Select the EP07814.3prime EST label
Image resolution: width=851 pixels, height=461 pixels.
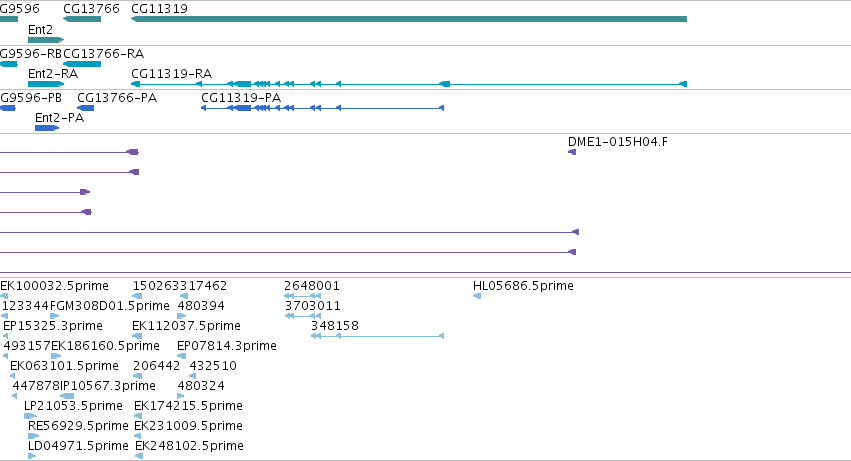(227, 346)
